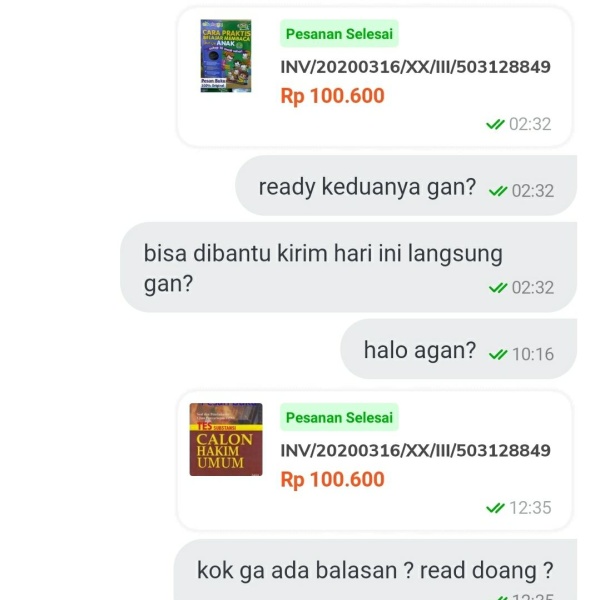Click the read checkmark beside 'ready keduanya gan?'
Viewport: 600px width, 600px height.
click(498, 191)
